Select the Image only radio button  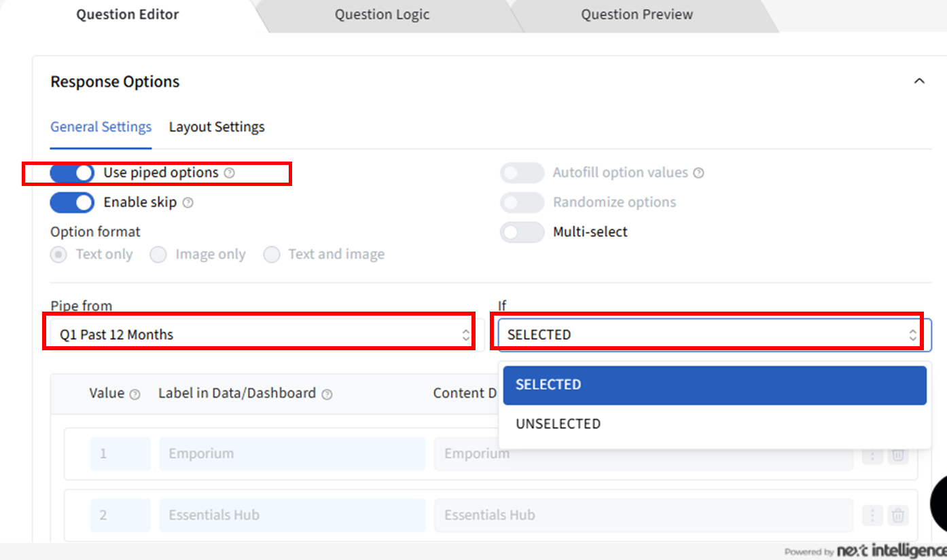click(158, 255)
